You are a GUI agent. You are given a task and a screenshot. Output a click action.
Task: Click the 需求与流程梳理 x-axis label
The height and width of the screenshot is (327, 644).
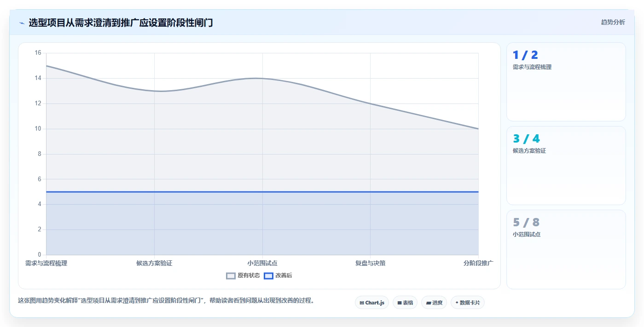(46, 264)
